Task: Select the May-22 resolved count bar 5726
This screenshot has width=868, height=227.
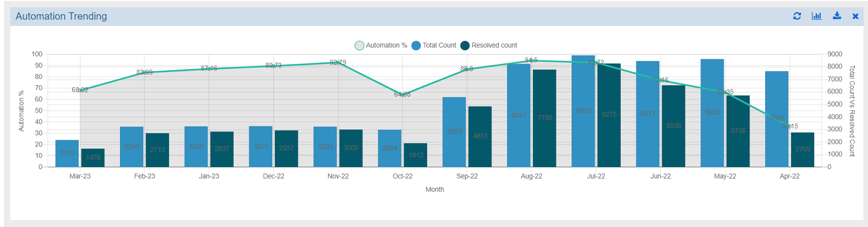Action: point(738,131)
